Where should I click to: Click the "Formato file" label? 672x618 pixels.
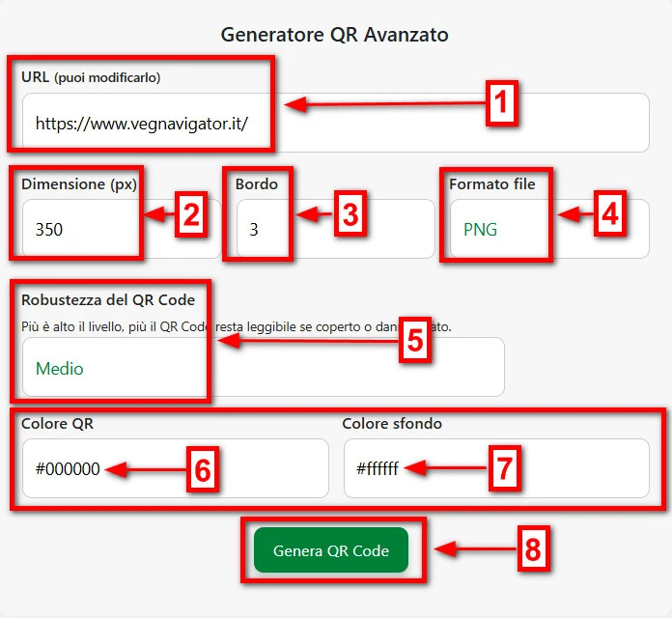(491, 183)
